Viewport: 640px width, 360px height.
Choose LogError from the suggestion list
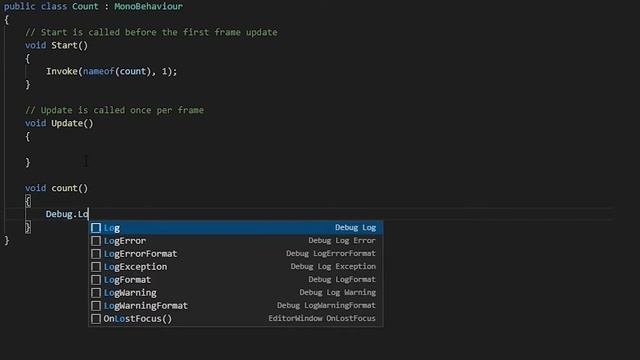click(x=236, y=241)
